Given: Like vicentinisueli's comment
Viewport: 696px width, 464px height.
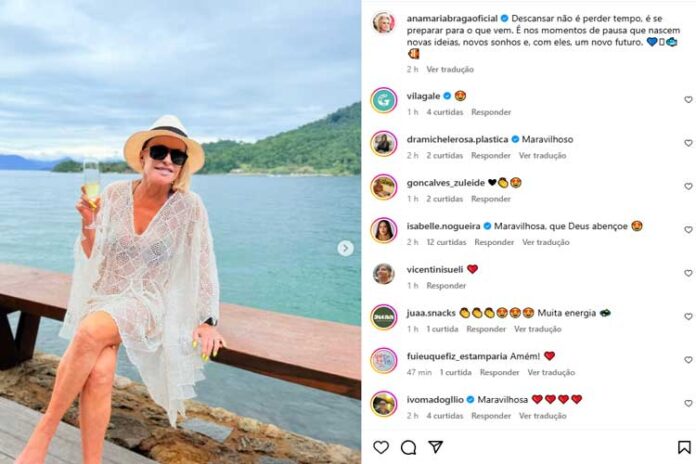Looking at the screenshot, I should (x=688, y=273).
